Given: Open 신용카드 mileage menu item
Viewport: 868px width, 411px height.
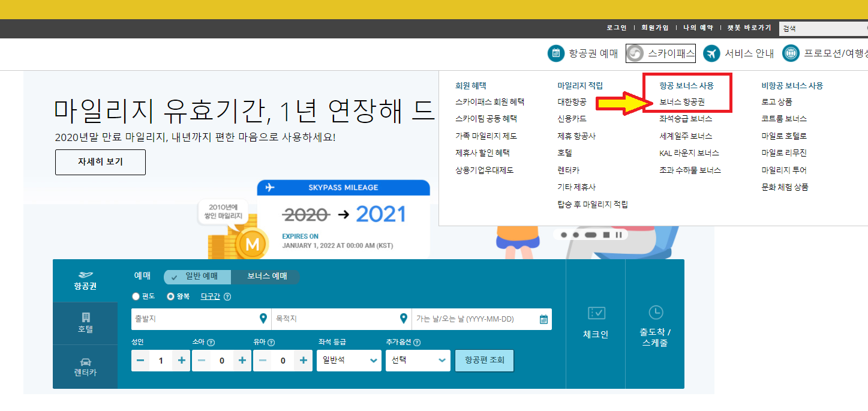Looking at the screenshot, I should pos(572,119).
